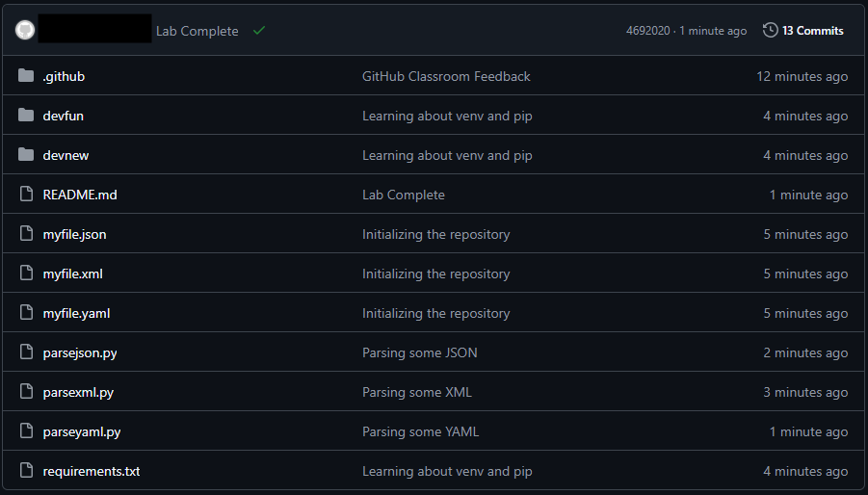
Task: Click the .github folder icon
Action: pyautogui.click(x=26, y=76)
